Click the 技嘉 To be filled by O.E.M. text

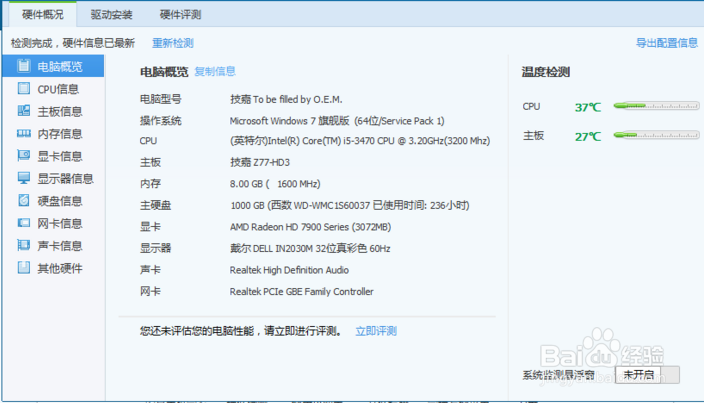pos(286,100)
